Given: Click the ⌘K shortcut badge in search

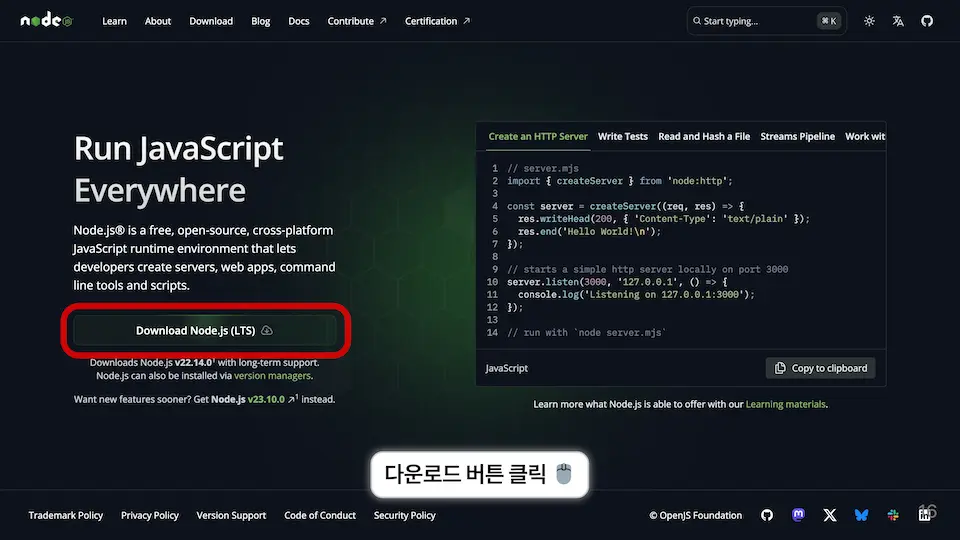Looking at the screenshot, I should pyautogui.click(x=829, y=21).
